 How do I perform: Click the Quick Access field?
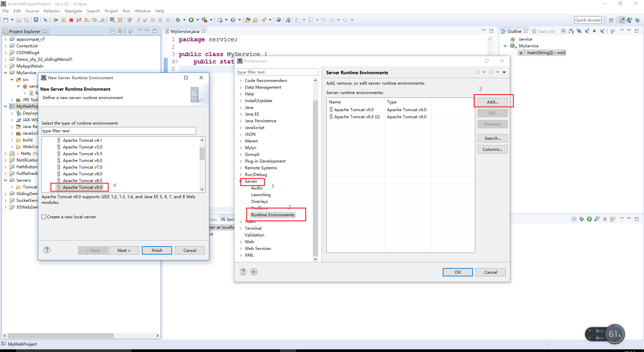click(588, 20)
